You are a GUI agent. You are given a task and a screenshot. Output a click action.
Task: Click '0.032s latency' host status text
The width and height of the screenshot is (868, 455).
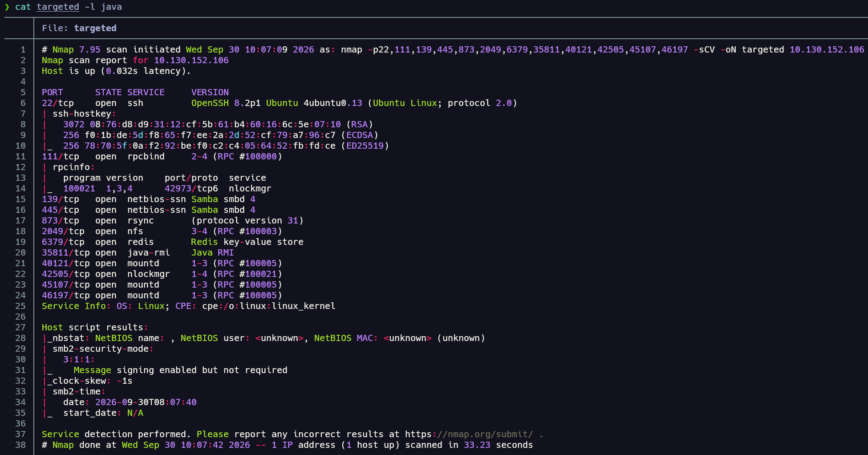146,71
